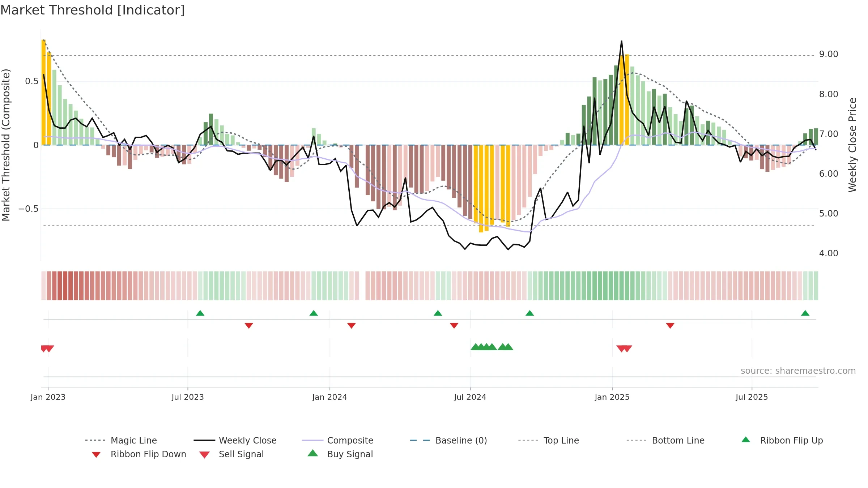Toggle the Weekly Close legend entry
The height and width of the screenshot is (488, 868).
(235, 440)
